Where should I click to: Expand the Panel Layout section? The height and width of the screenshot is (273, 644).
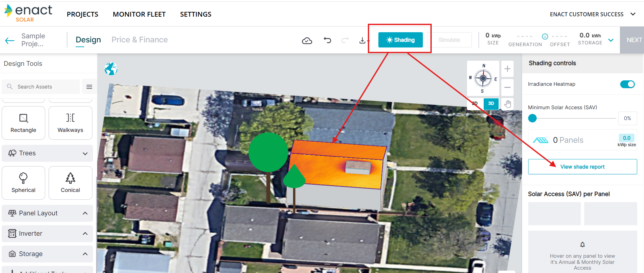(85, 213)
